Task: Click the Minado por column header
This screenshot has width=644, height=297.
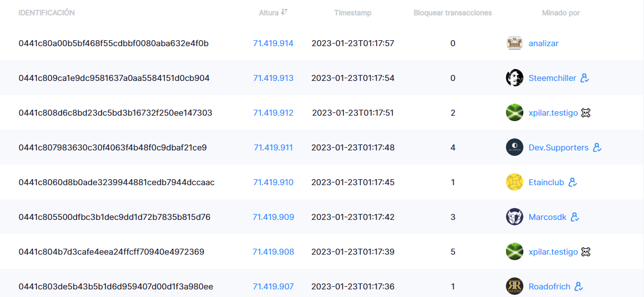Action: (561, 12)
